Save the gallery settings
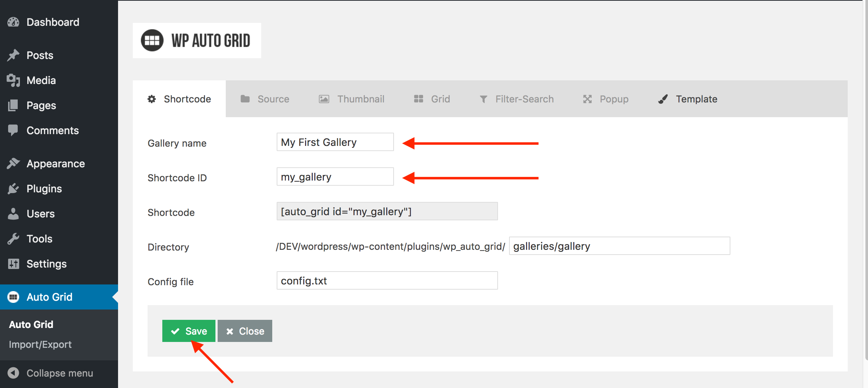 coord(189,331)
